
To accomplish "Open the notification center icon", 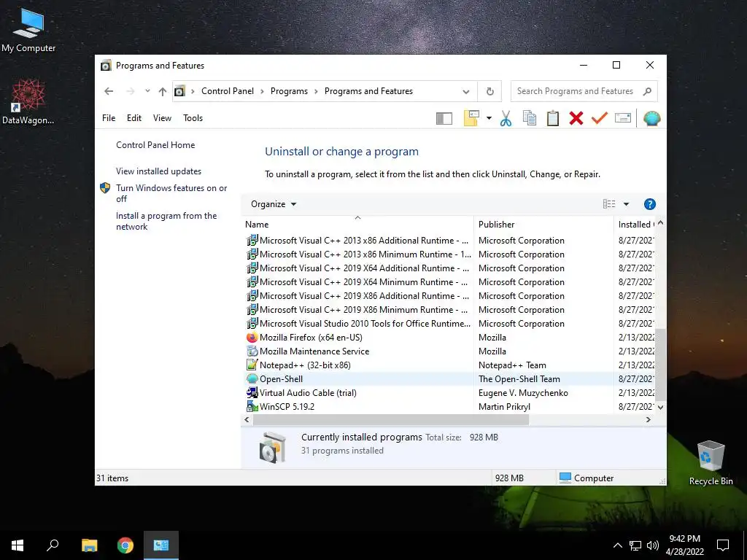I will tap(723, 545).
